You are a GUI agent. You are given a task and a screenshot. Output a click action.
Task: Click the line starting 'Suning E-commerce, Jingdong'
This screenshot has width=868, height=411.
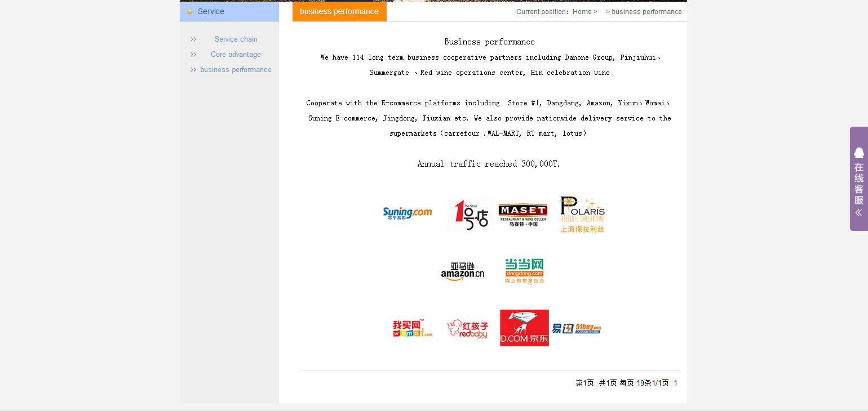tap(489, 118)
